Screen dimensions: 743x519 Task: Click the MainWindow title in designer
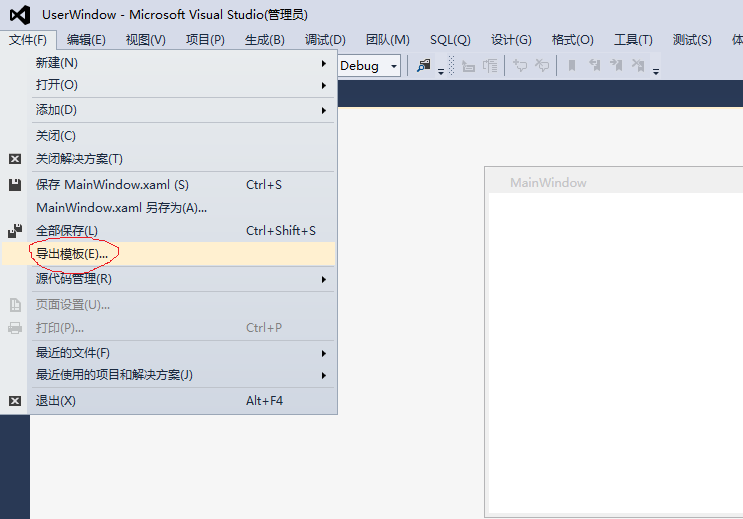(548, 183)
